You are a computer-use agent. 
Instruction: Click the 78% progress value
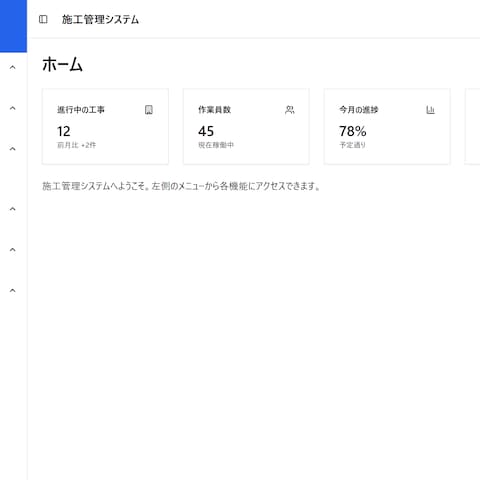[353, 131]
